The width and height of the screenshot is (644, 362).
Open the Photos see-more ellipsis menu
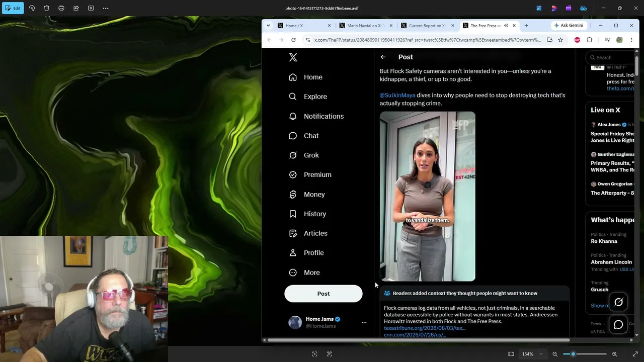pos(106,8)
